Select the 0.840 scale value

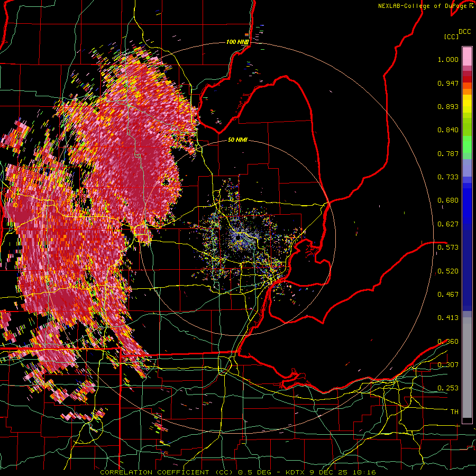point(448,130)
